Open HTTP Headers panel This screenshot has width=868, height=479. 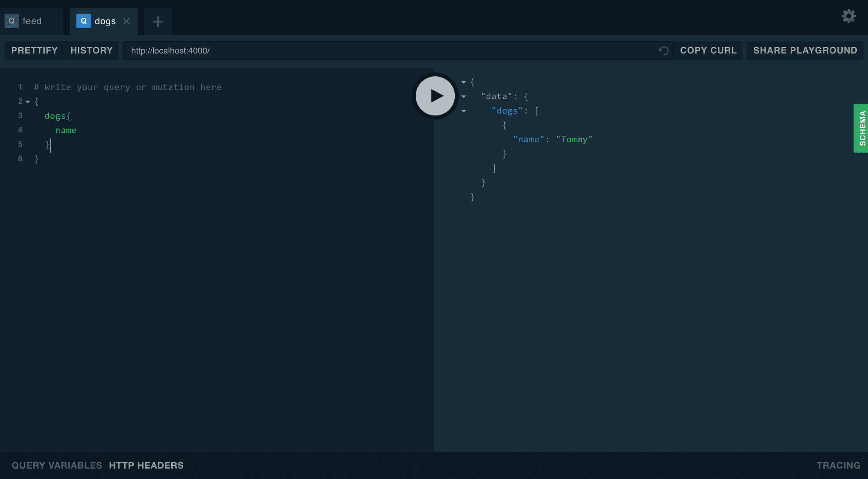pyautogui.click(x=146, y=466)
